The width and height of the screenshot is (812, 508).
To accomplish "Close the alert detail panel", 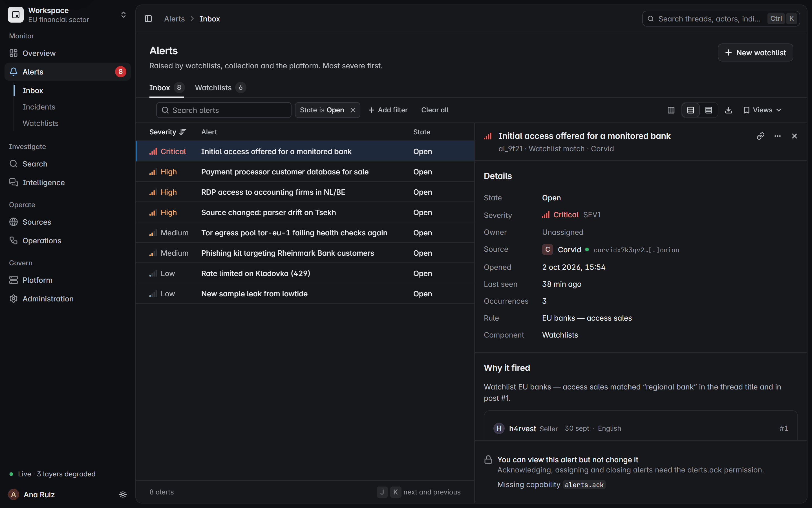I will tap(794, 136).
